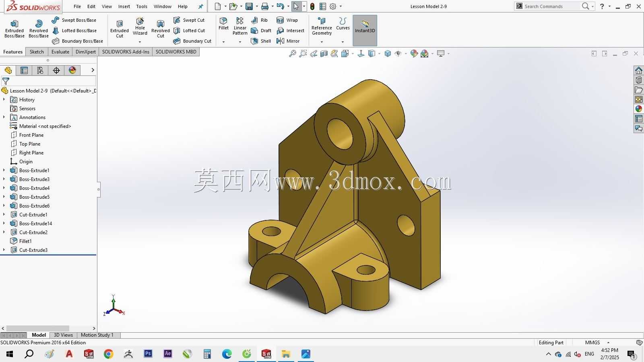Switch to the Sketch tab
The width and height of the screenshot is (644, 362).
click(37, 52)
